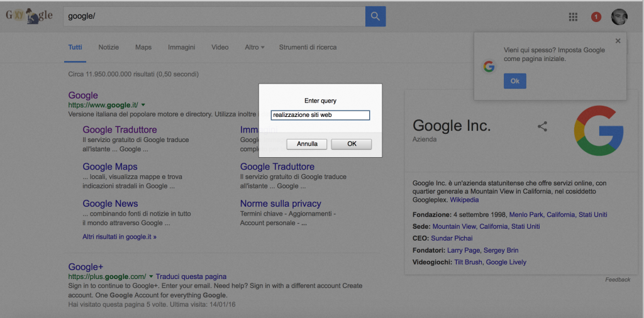The height and width of the screenshot is (318, 644).
Task: Switch to the Immagini tab
Action: (182, 47)
